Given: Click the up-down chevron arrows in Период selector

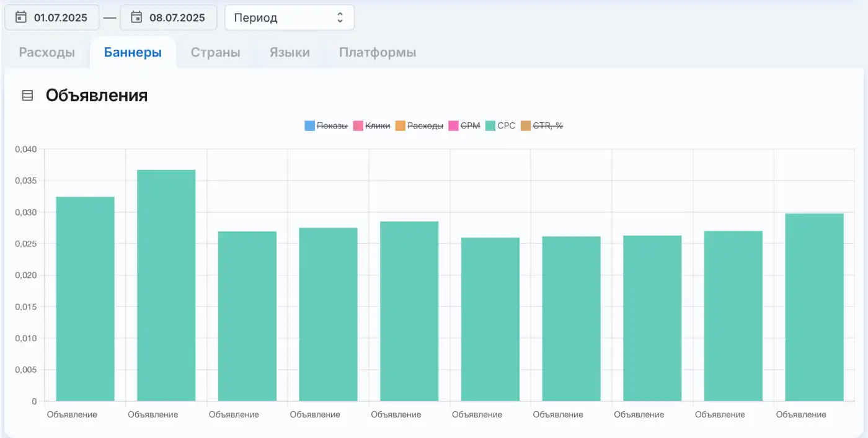Looking at the screenshot, I should coord(340,17).
